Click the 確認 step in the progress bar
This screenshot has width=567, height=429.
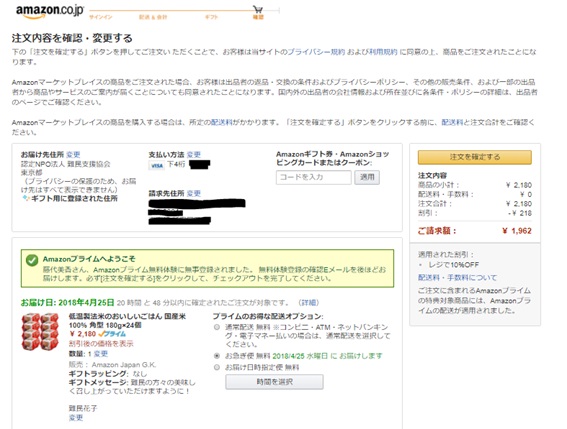(258, 17)
